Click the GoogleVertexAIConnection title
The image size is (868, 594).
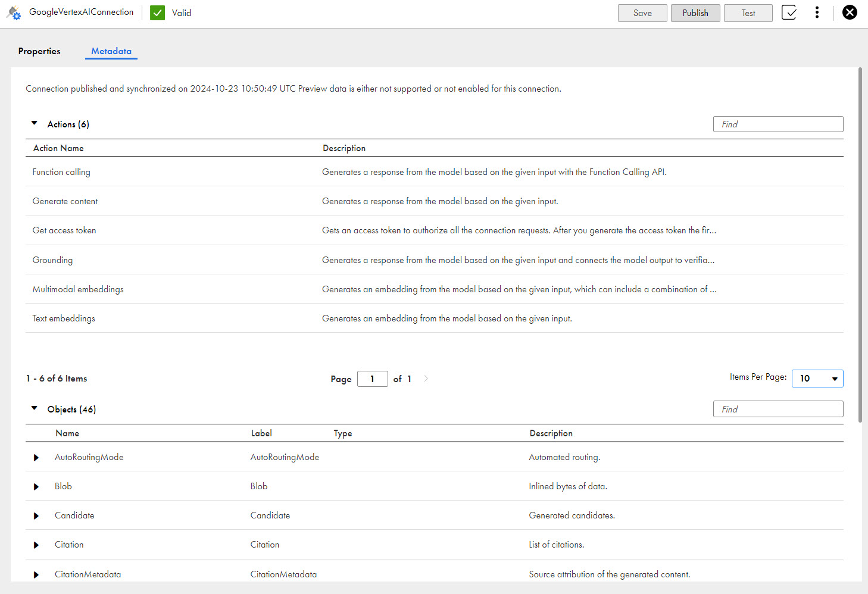point(82,12)
